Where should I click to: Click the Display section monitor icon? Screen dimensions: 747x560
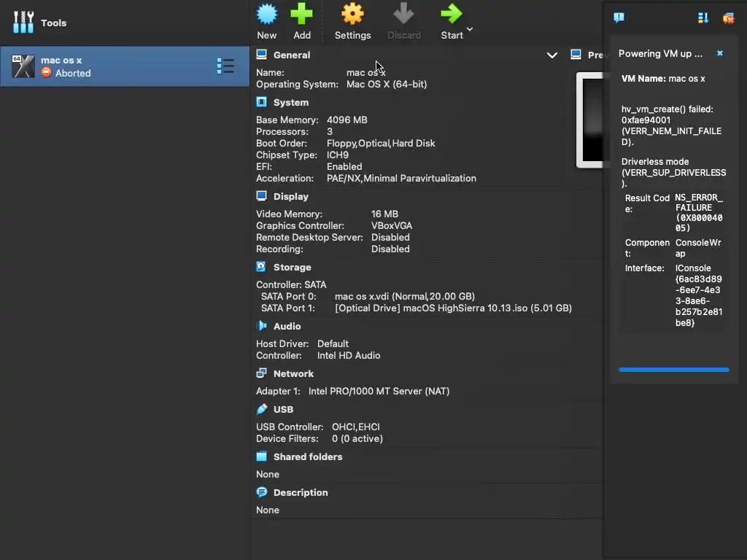pyautogui.click(x=262, y=196)
